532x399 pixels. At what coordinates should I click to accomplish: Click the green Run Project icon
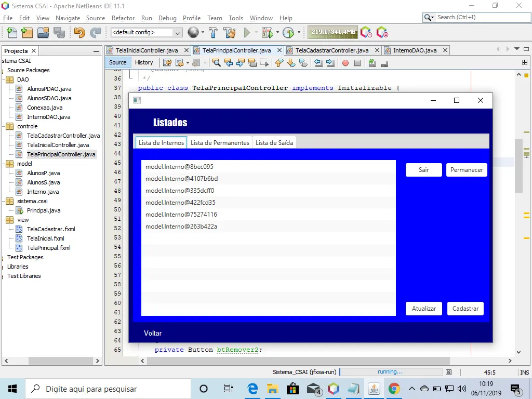pos(247,33)
